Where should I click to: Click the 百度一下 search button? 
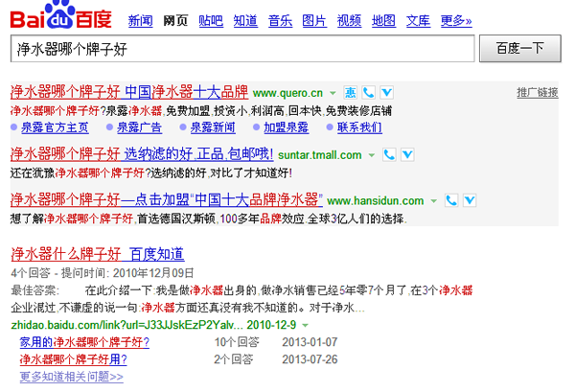520,49
